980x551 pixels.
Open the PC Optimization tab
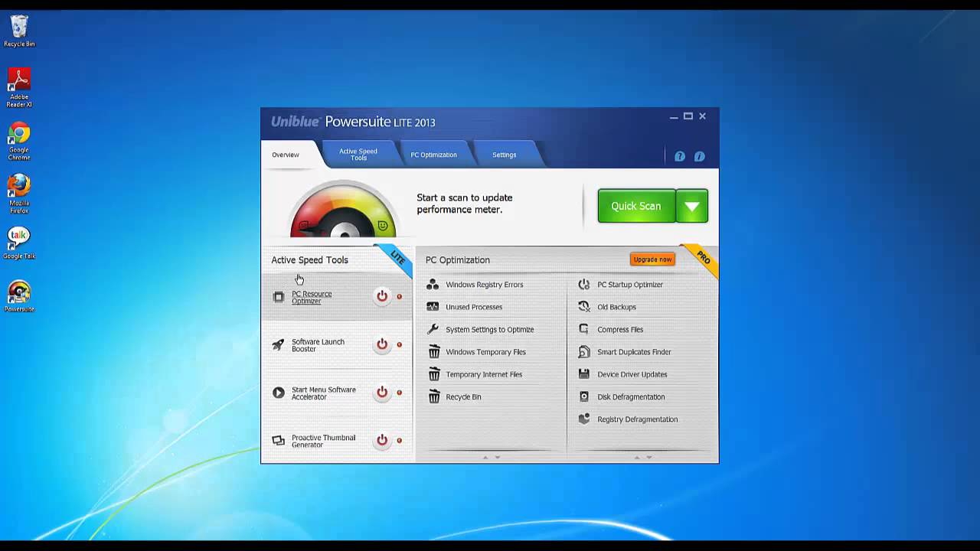tap(433, 155)
